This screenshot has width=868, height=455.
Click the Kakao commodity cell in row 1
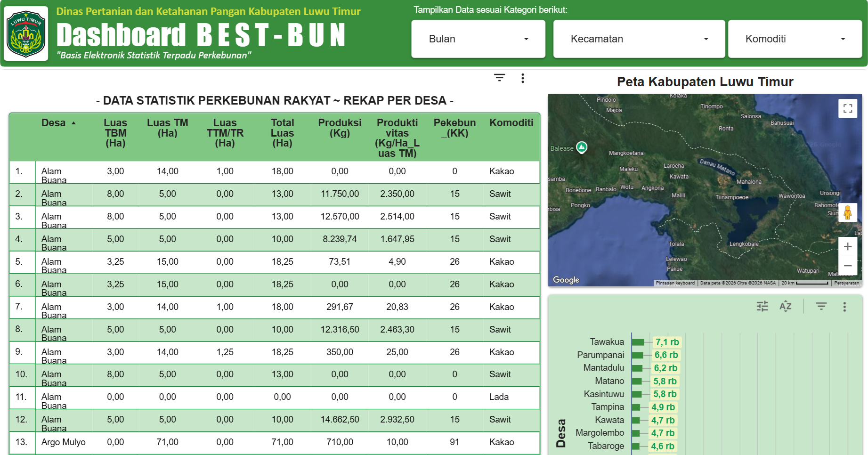[502, 171]
